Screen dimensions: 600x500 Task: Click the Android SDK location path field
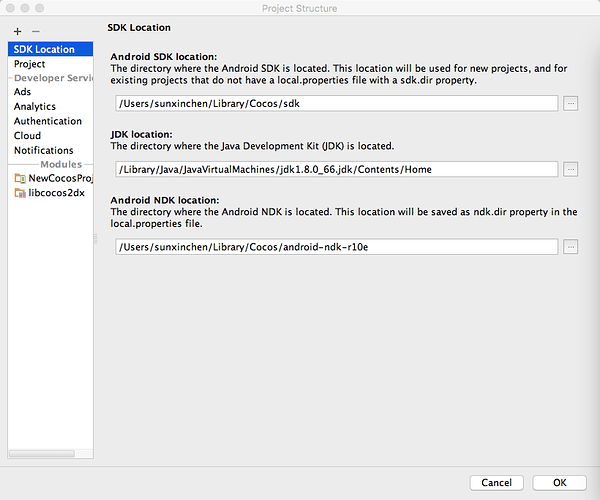336,103
